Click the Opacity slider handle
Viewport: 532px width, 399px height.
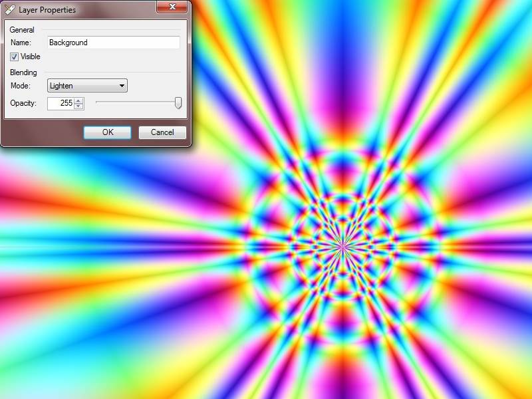point(178,103)
